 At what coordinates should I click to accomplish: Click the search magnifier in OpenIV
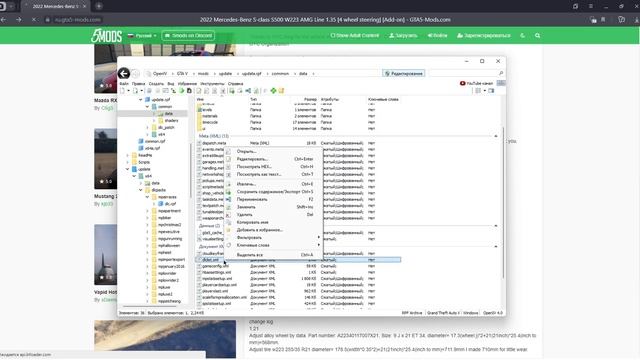click(x=501, y=73)
